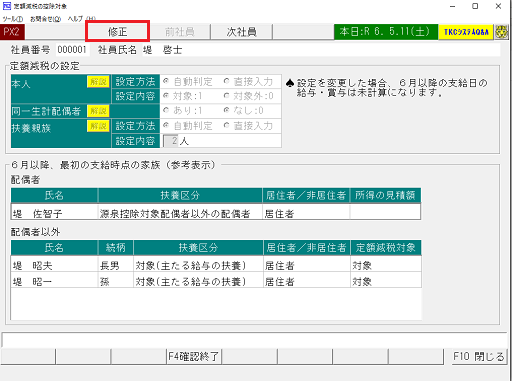Screen dimensions: 512x381
Task: Select row 堤 昭一
Action: 216,281
